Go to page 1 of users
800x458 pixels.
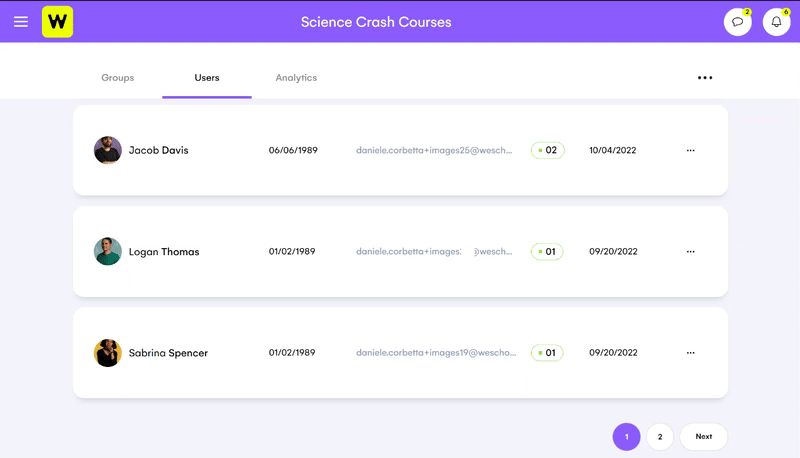626,437
